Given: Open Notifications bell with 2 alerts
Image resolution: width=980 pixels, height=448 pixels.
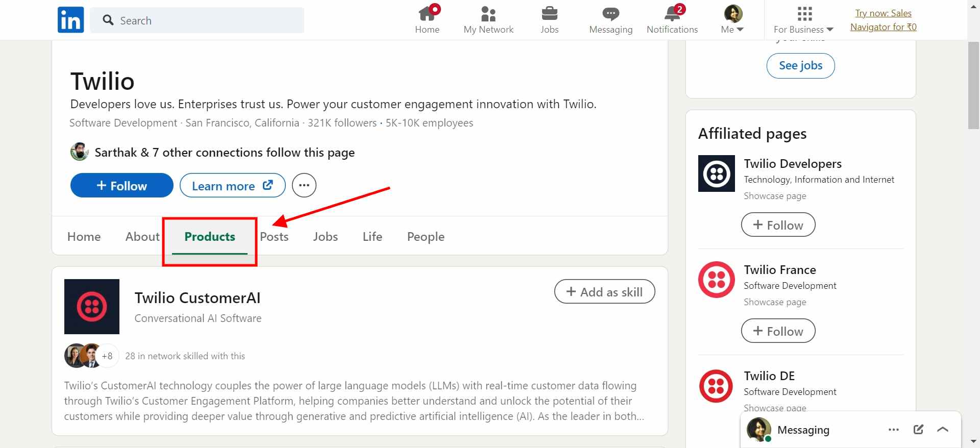Looking at the screenshot, I should [x=671, y=14].
